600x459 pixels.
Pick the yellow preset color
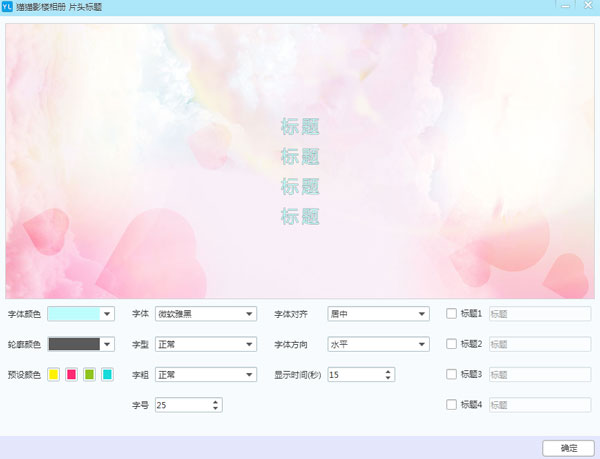coord(54,374)
